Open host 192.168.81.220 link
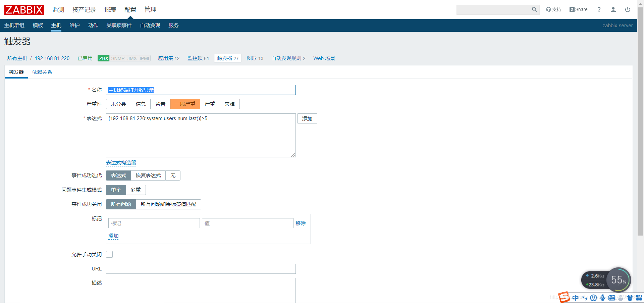Image resolution: width=644 pixels, height=303 pixels. [x=52, y=58]
